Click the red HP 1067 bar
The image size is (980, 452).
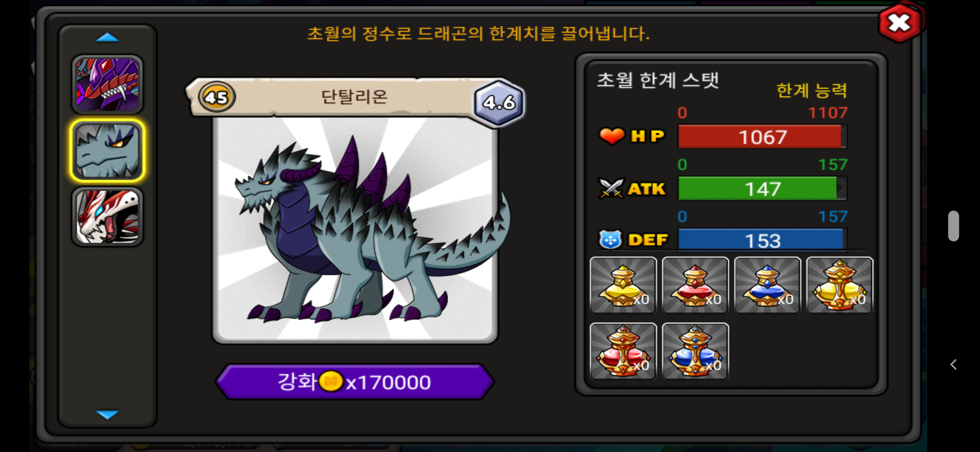point(762,137)
